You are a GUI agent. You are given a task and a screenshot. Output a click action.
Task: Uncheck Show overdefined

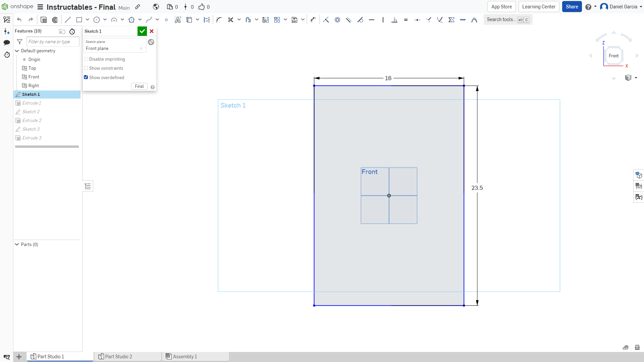[x=86, y=77]
